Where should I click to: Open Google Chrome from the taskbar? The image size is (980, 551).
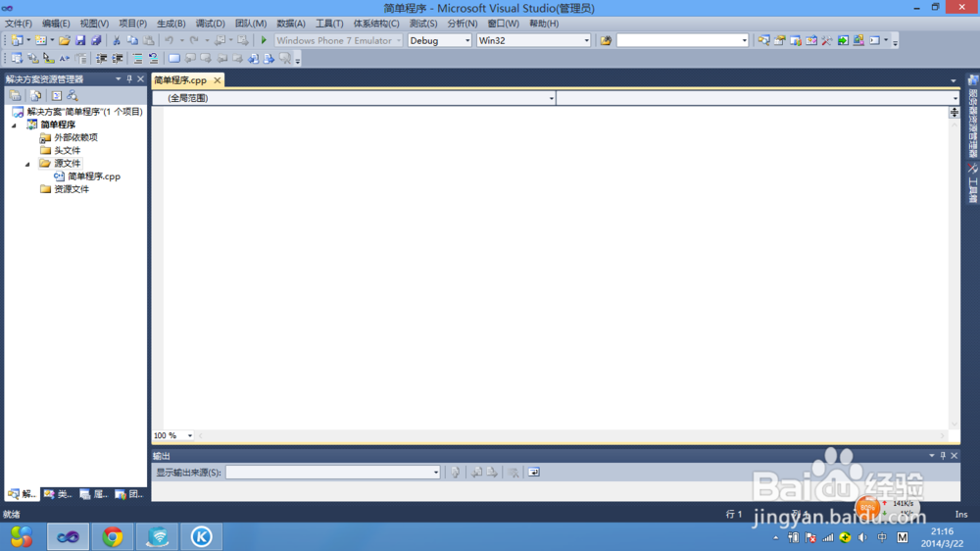pyautogui.click(x=113, y=537)
